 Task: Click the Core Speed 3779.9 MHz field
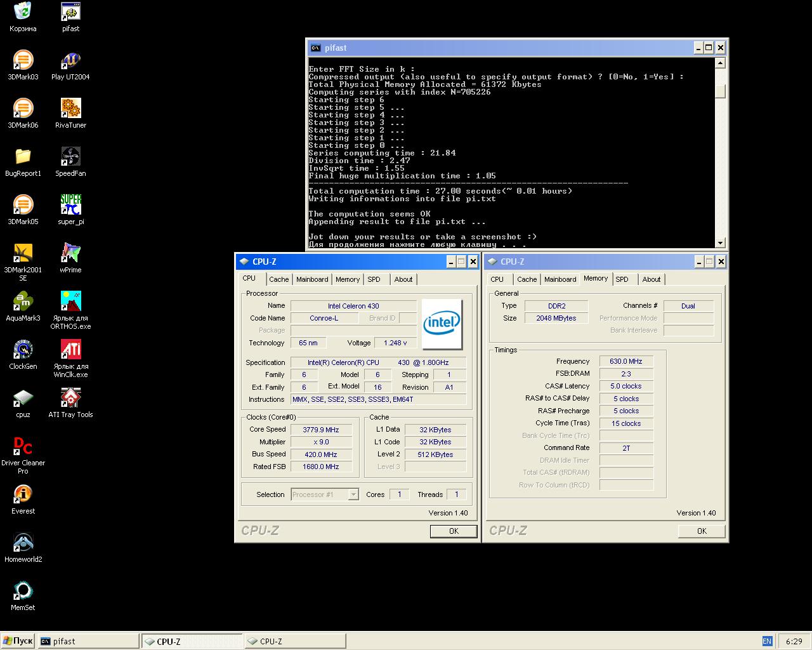pos(321,430)
